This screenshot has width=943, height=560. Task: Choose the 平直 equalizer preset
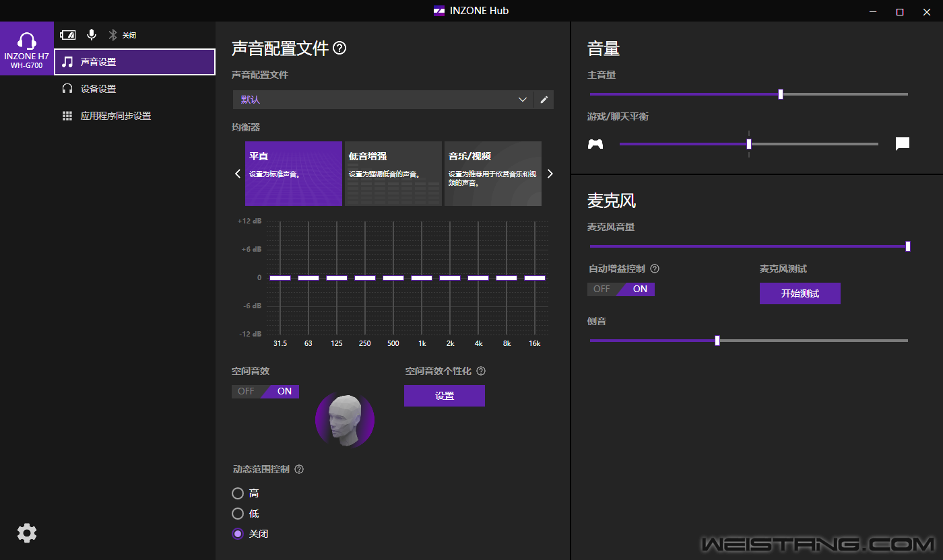(294, 174)
